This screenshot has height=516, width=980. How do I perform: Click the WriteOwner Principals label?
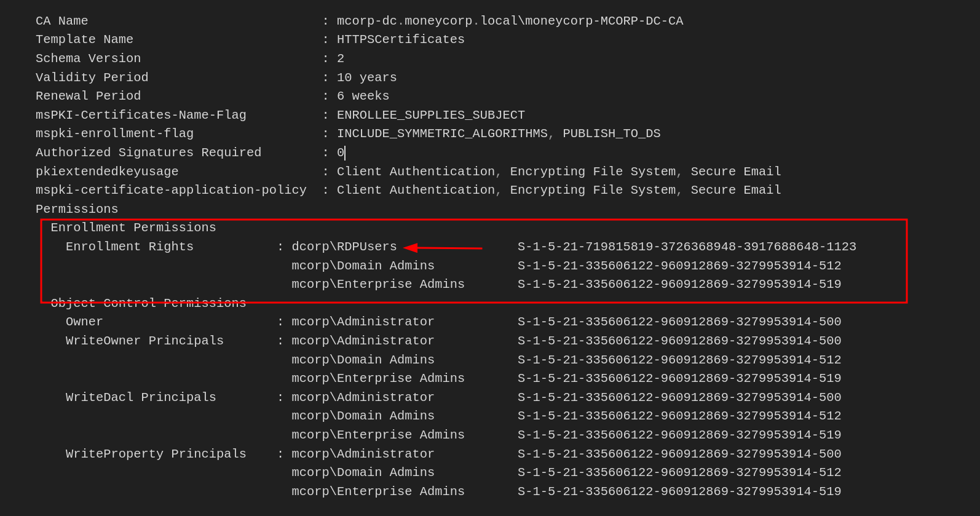coord(144,341)
